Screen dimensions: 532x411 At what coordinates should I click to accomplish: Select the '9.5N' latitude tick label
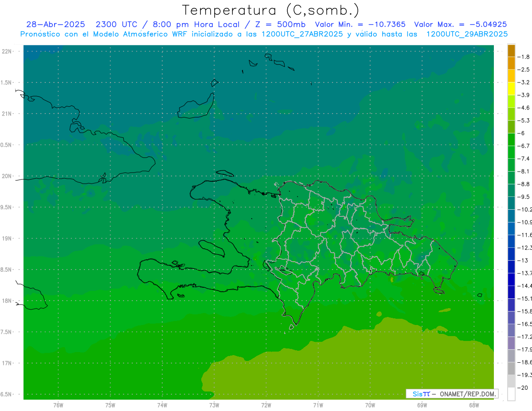point(7,207)
